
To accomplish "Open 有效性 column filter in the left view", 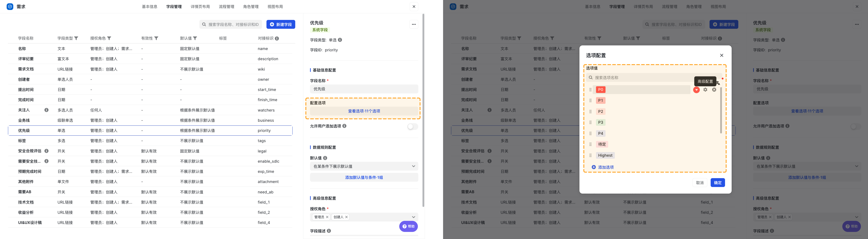I will click(x=156, y=38).
